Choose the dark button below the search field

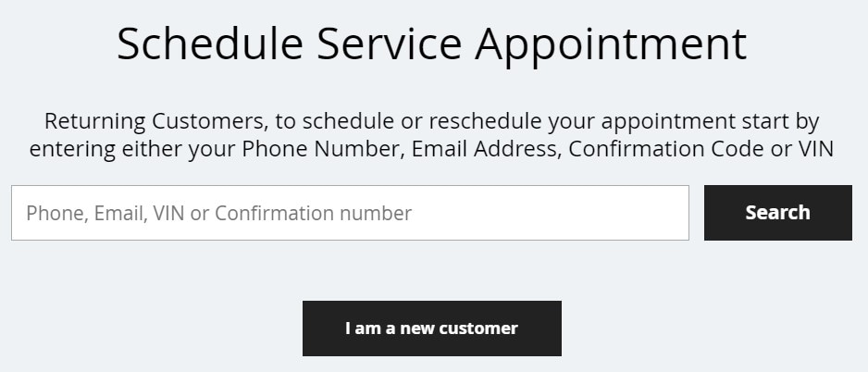point(432,329)
